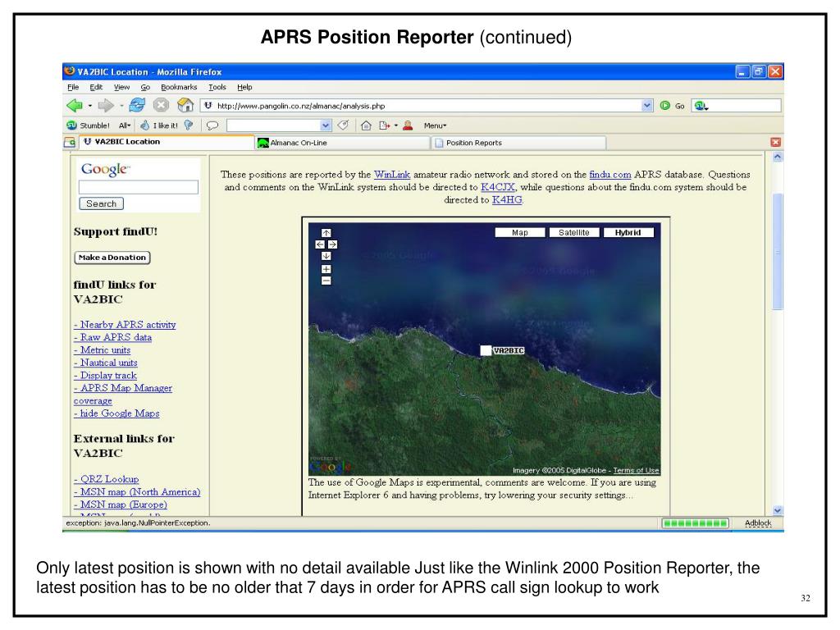Switch to the Almanac On-Line tab
The height and width of the screenshot is (630, 840).
(342, 143)
